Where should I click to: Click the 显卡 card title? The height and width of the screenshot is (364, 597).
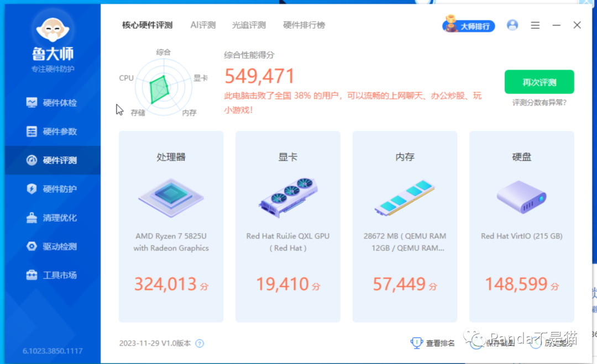pos(288,157)
